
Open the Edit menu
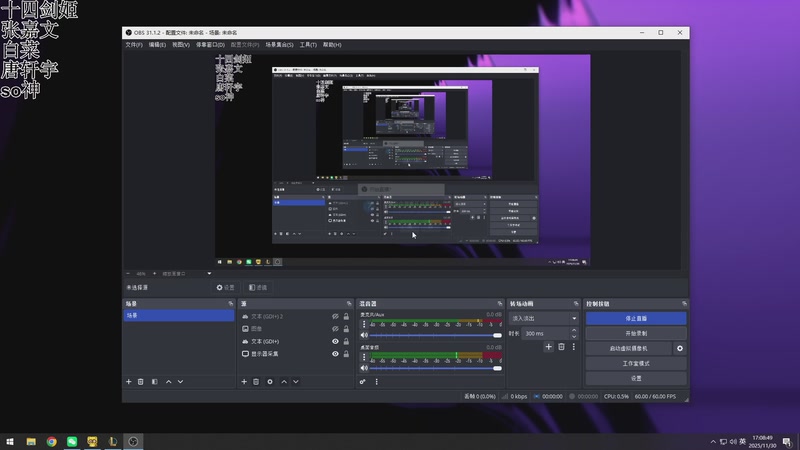coord(157,45)
